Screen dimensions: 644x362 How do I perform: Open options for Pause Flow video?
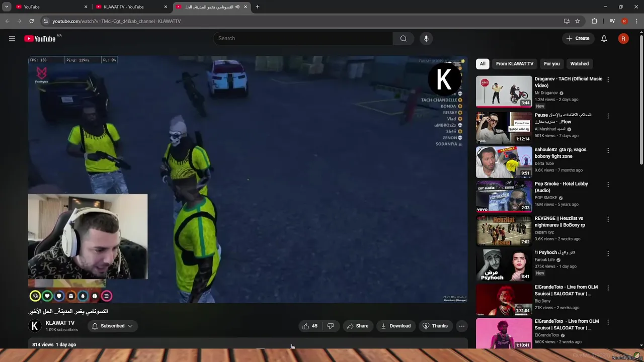(608, 116)
